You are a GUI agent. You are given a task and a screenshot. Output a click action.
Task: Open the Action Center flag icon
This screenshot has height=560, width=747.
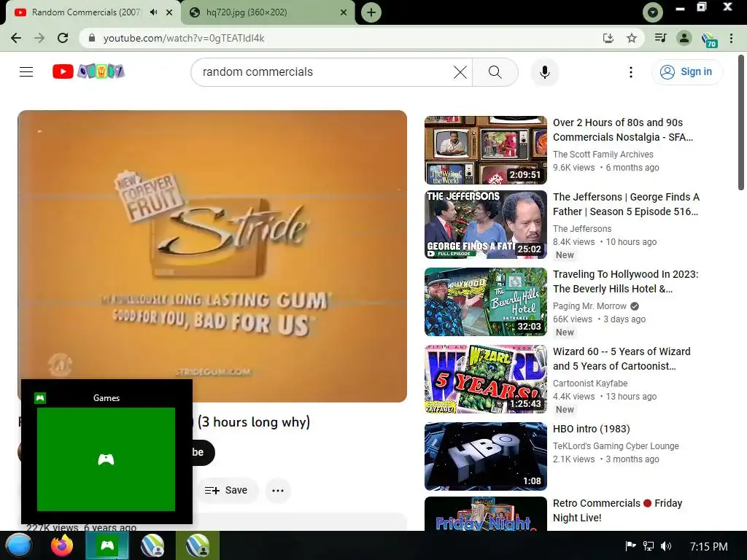coord(630,546)
